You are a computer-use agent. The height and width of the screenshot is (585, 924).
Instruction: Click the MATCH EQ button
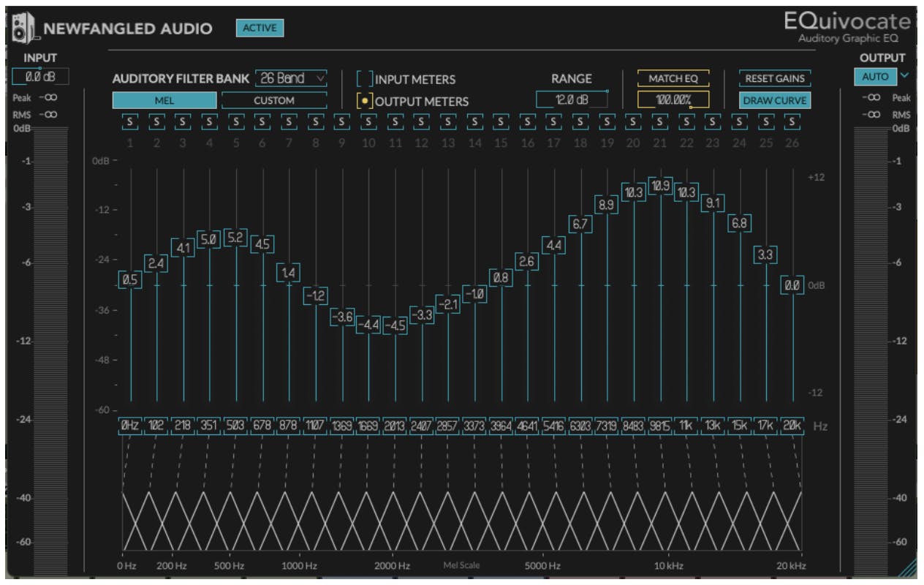click(673, 78)
